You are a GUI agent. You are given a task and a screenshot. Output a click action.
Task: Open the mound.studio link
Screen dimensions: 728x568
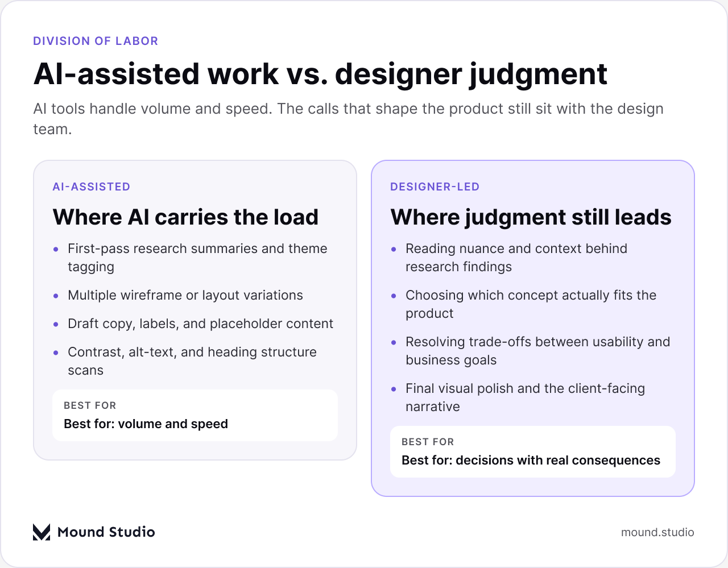[657, 532]
